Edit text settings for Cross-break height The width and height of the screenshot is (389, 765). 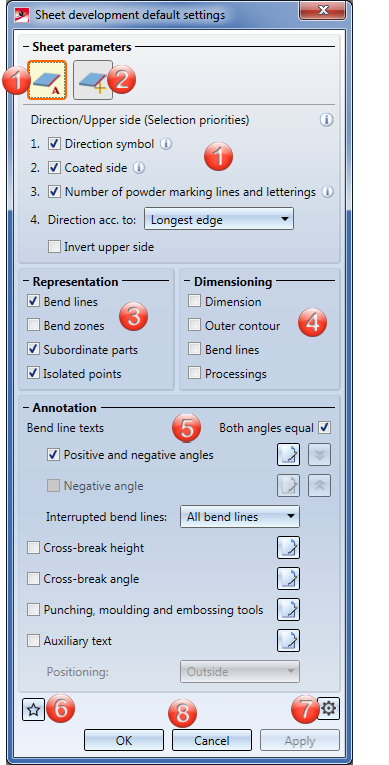click(x=288, y=548)
